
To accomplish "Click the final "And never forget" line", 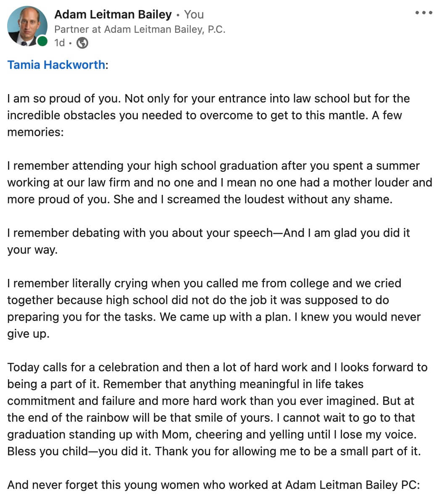I will (213, 485).
